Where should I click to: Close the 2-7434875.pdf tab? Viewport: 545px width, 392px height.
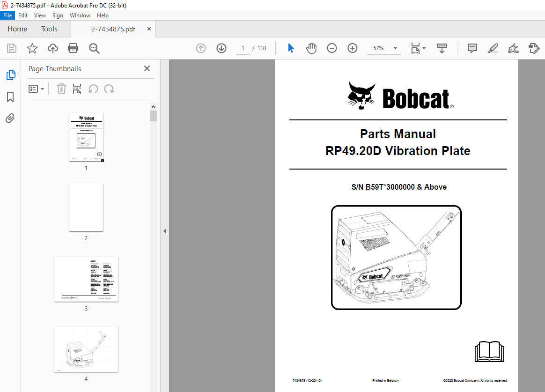149,29
